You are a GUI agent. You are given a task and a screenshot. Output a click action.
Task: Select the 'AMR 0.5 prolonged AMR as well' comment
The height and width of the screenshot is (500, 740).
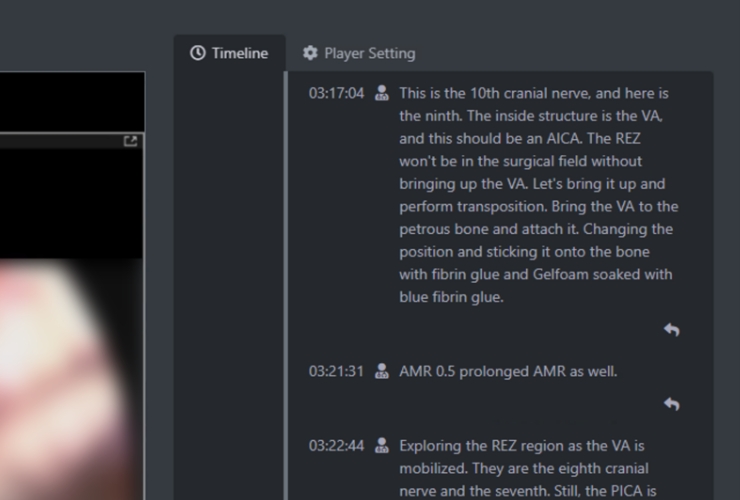tap(508, 371)
